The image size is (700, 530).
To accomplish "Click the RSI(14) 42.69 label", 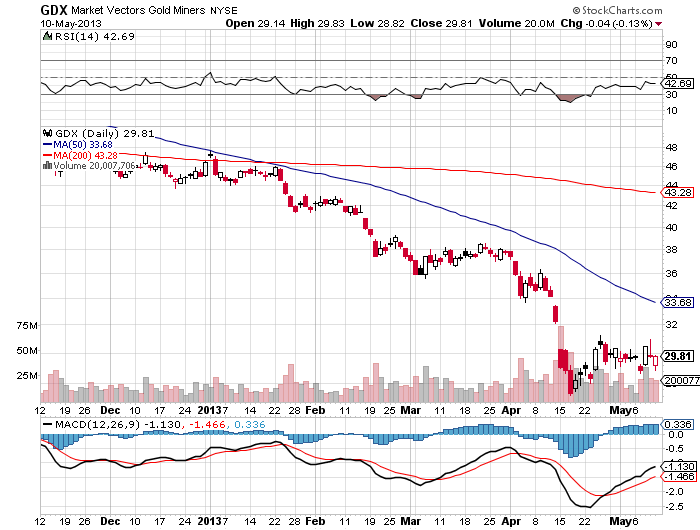I will [x=95, y=37].
